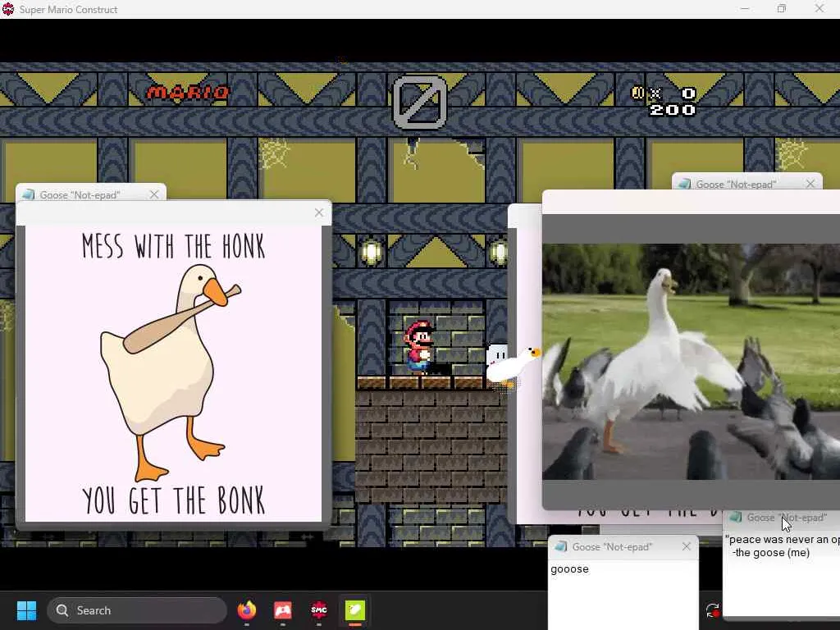Click the Goose Not-epad title with the cursor

(787, 518)
